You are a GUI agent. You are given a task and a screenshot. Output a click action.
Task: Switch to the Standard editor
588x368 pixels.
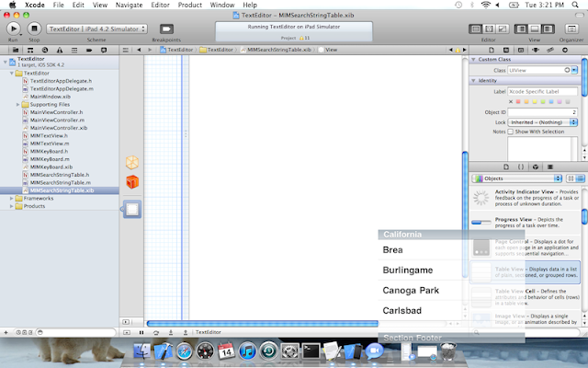476,29
